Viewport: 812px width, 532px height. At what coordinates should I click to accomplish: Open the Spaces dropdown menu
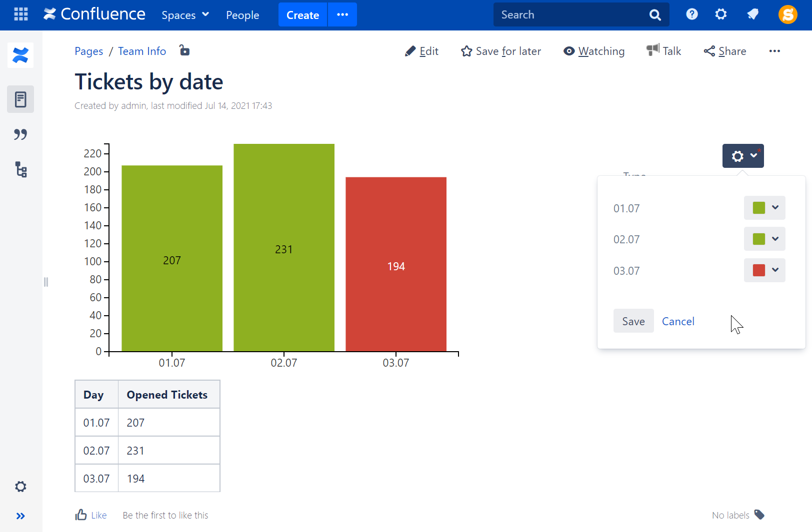[185, 15]
